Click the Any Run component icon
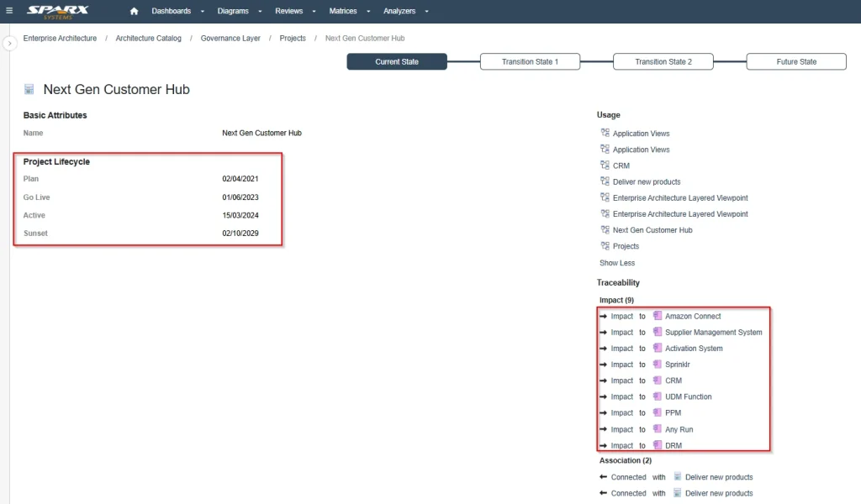861x504 pixels. tap(658, 429)
